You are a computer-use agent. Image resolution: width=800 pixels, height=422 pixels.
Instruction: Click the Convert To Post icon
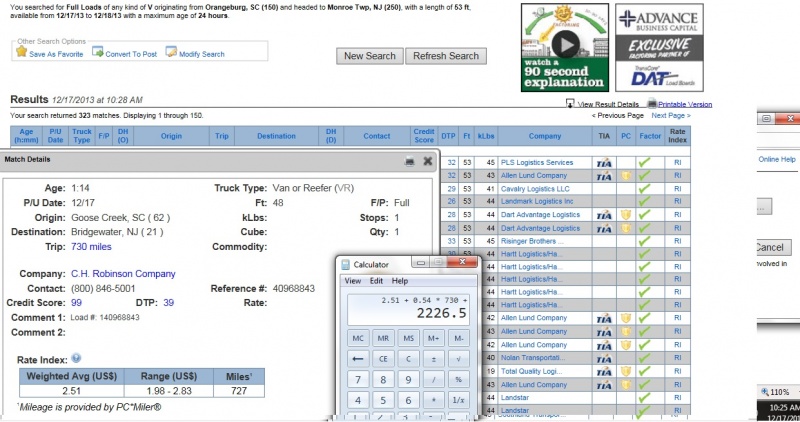(x=97, y=52)
